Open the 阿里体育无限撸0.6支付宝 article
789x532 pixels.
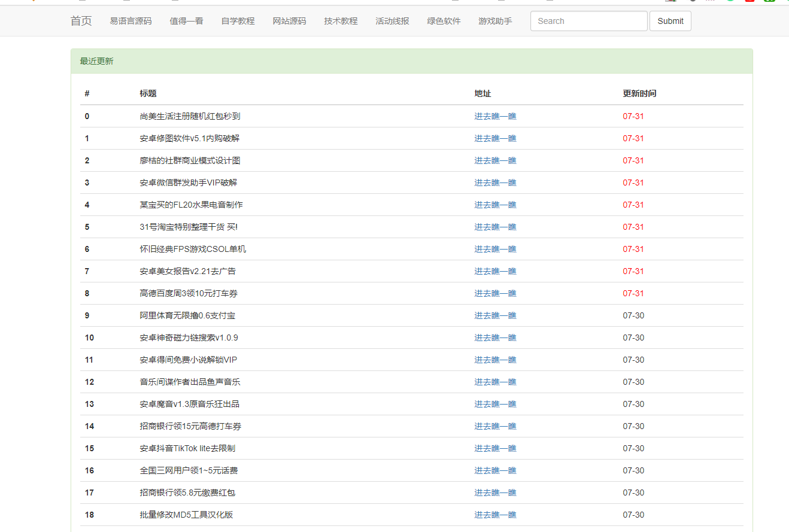[x=186, y=315]
